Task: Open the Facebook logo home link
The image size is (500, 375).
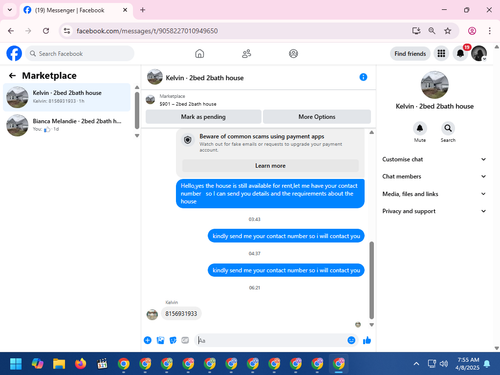Action: pos(14,53)
